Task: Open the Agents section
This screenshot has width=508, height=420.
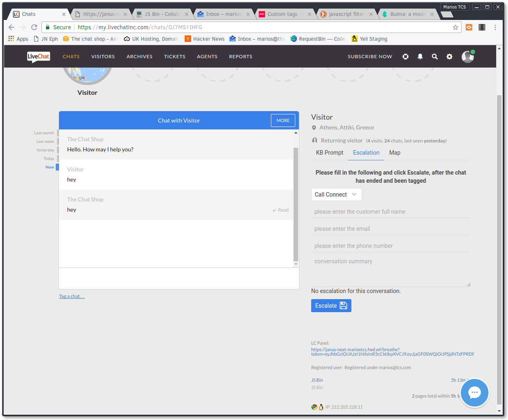Action: click(x=207, y=57)
